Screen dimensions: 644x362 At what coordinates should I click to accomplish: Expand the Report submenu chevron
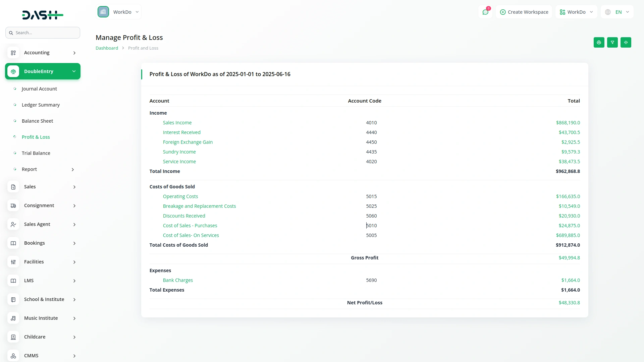tap(73, 170)
